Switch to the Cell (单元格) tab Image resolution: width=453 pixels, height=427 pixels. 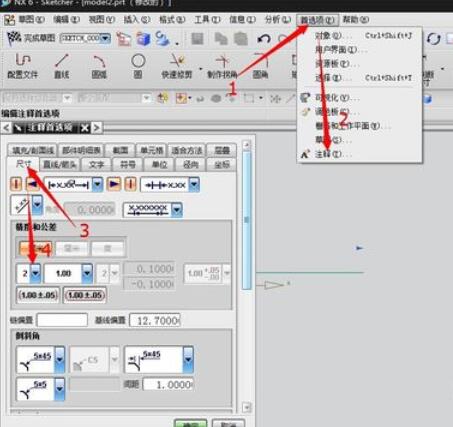pos(152,150)
